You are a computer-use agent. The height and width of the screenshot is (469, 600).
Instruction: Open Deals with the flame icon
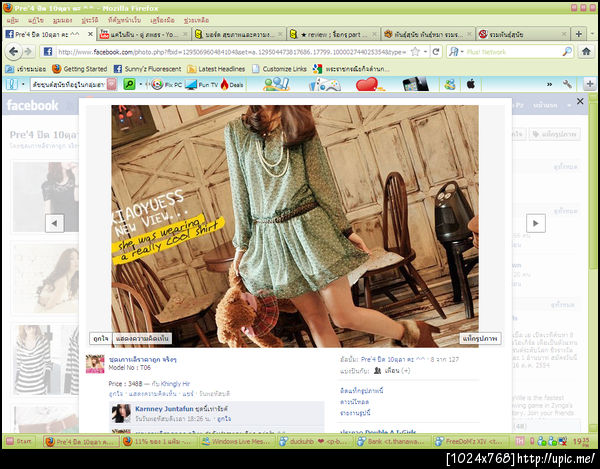(232, 85)
